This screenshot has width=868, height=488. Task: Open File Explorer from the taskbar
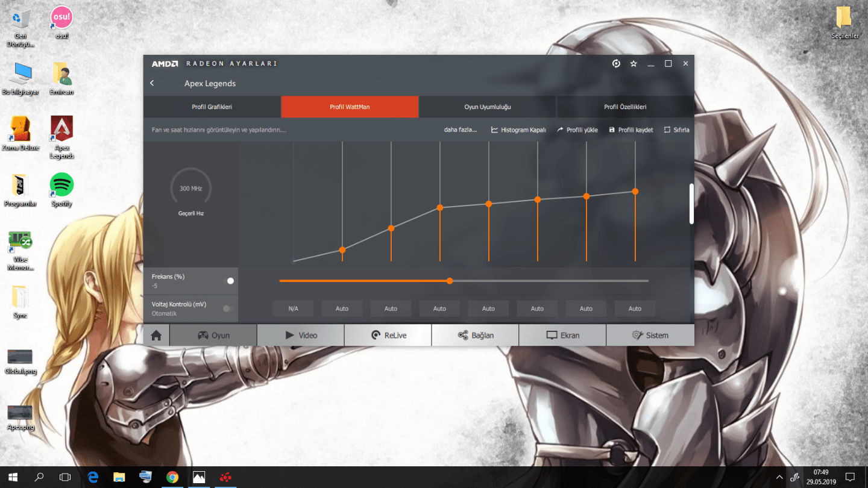pyautogui.click(x=119, y=477)
